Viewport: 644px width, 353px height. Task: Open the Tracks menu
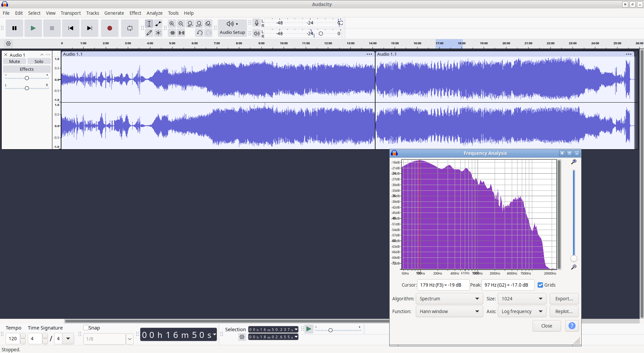(x=93, y=13)
